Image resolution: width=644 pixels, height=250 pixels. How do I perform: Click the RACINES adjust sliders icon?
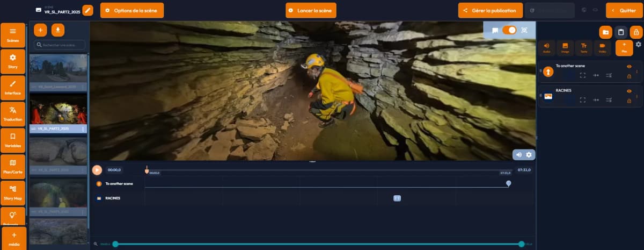pyautogui.click(x=609, y=100)
